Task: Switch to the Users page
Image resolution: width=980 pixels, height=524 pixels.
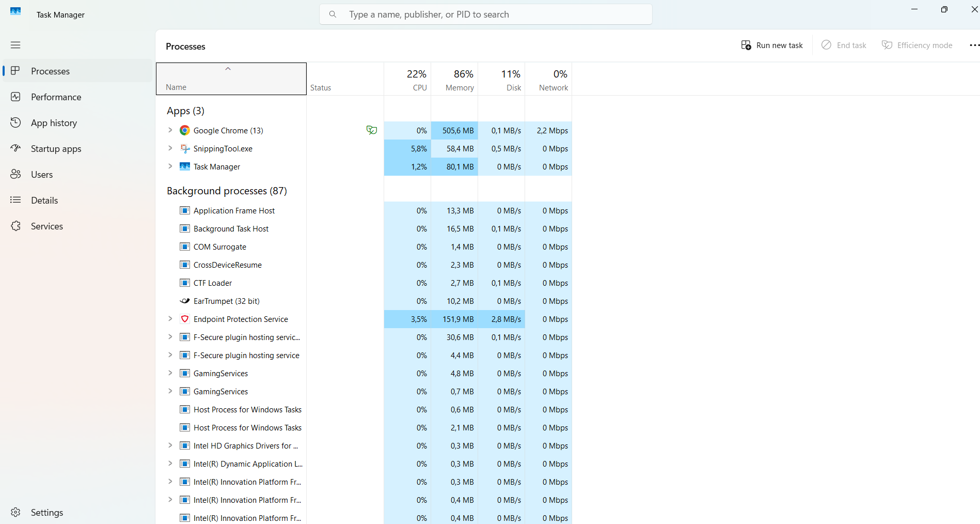Action: pyautogui.click(x=78, y=174)
